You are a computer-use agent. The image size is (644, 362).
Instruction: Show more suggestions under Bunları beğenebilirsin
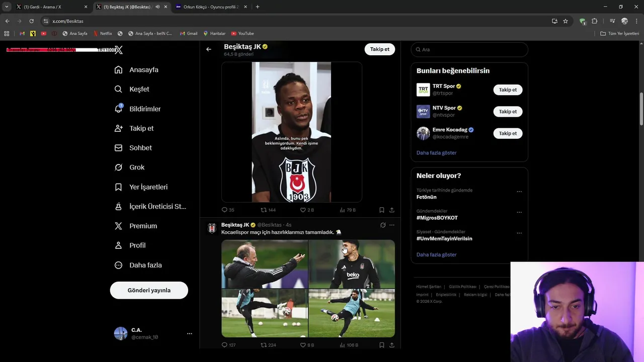[x=436, y=153]
